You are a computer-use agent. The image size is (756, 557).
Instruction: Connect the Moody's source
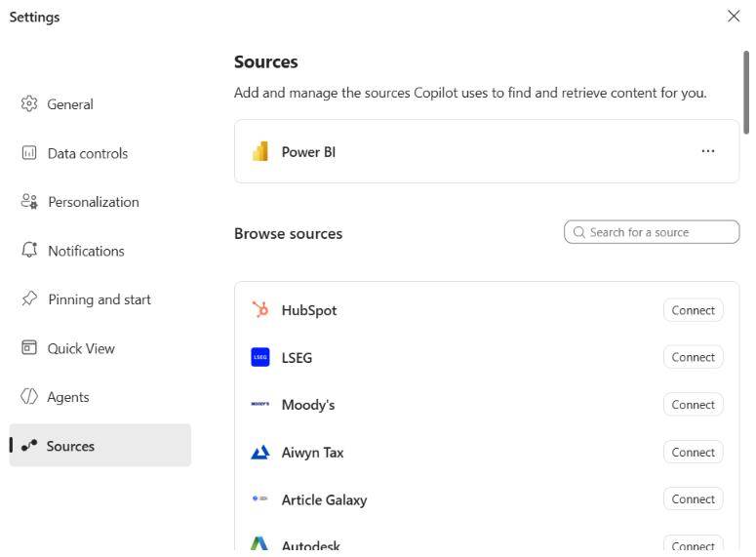click(693, 405)
